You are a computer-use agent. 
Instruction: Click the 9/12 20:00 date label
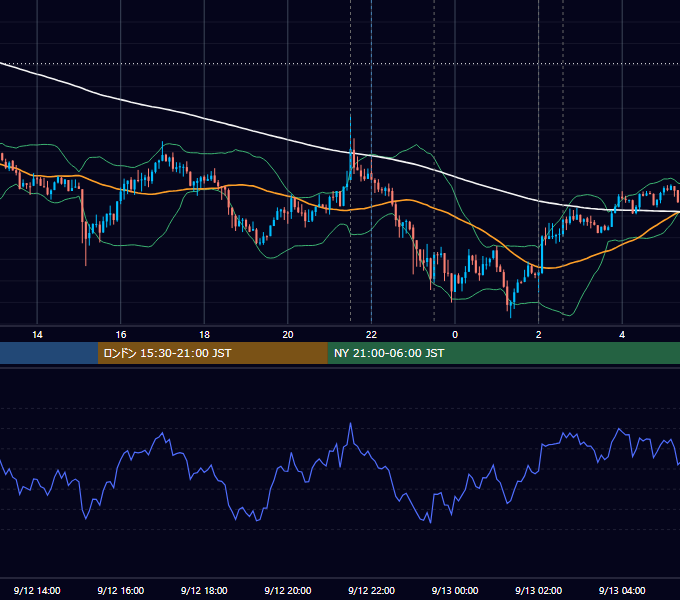pyautogui.click(x=288, y=590)
